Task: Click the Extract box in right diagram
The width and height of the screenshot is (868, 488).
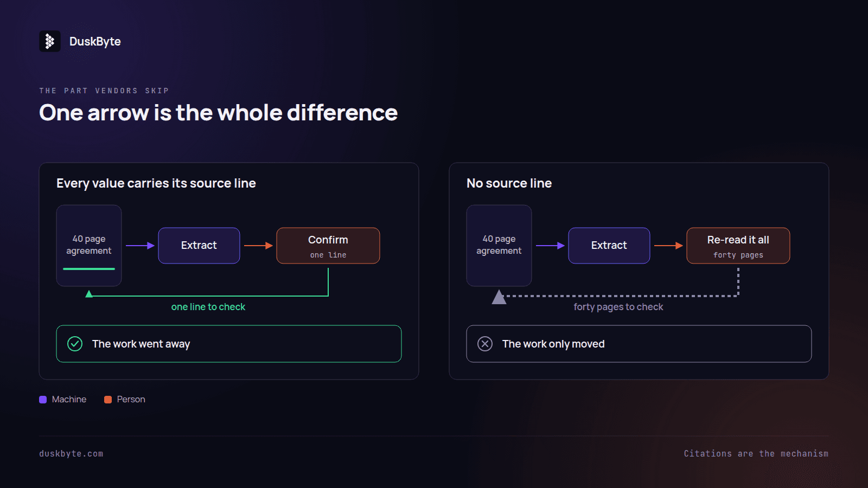Action: [x=609, y=246]
